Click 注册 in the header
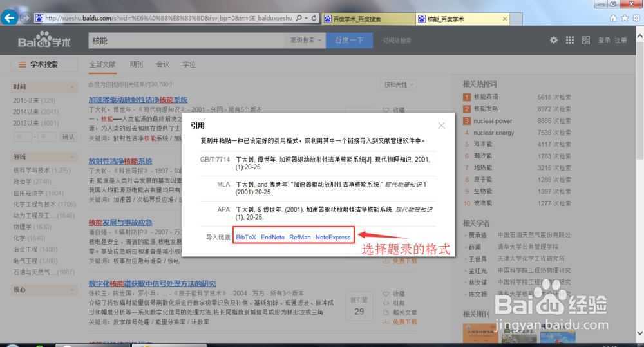 pos(621,41)
